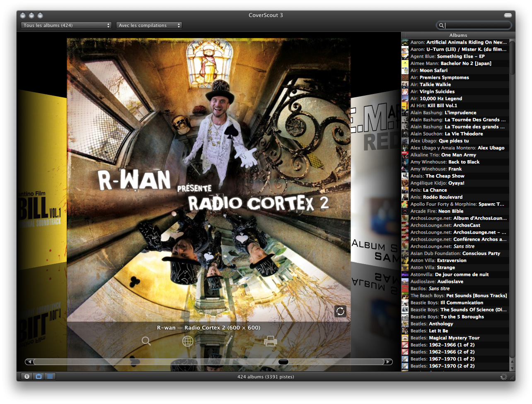This screenshot has height=404, width=532.
Task: Click the magnifier icon below the cover title
Action: (146, 341)
